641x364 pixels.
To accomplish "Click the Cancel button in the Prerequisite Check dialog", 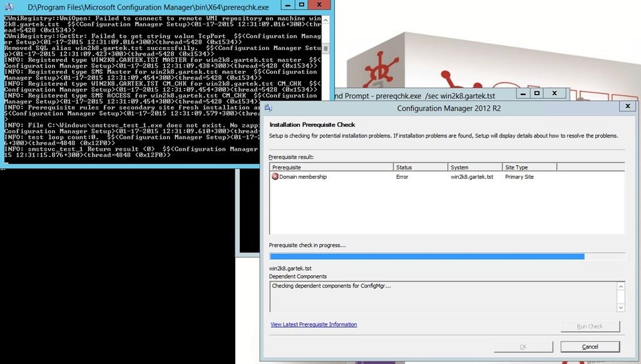I will click(590, 346).
